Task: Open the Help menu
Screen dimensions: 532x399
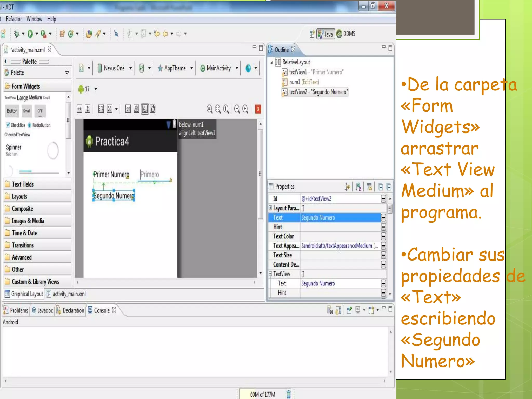Action: coord(52,19)
